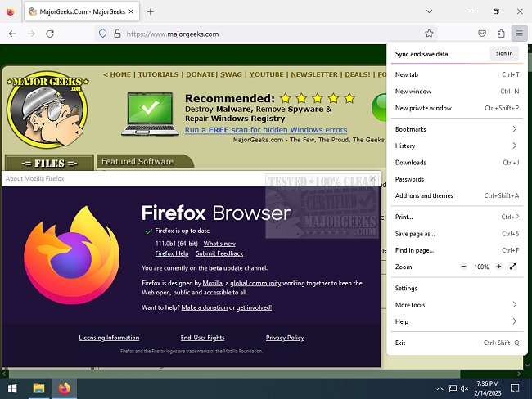Open a new tab with plus button
This screenshot has width=532, height=399.
pos(151,12)
